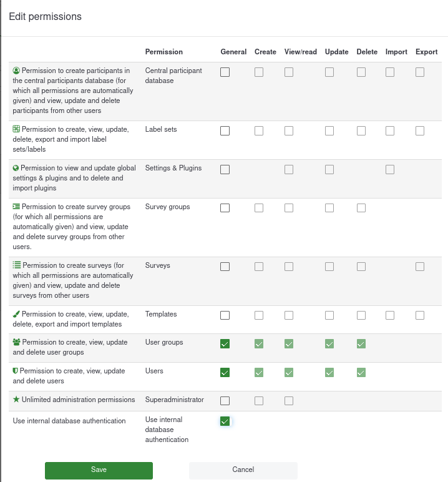Check Create permission for Survey groups

click(259, 208)
